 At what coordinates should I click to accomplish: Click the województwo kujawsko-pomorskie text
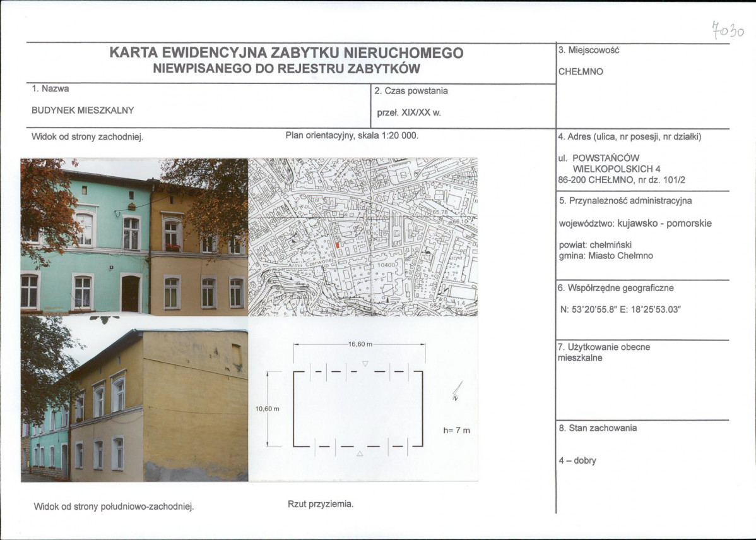[x=634, y=223]
